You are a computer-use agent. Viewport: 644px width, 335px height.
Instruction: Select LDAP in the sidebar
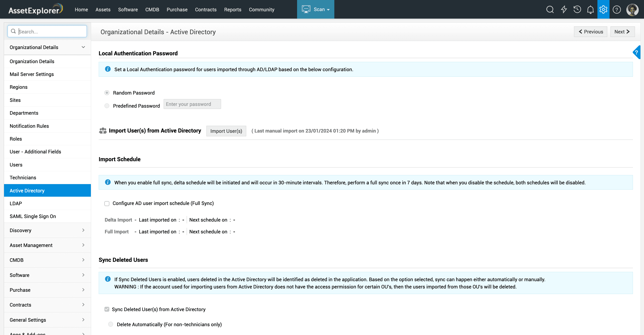pos(16,203)
